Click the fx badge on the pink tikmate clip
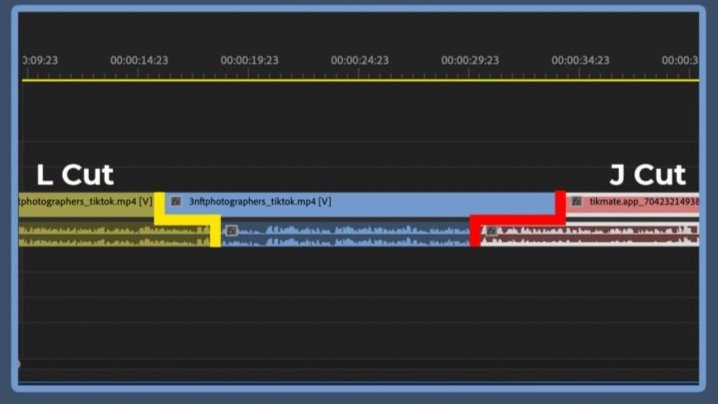Screen dimensions: 718x404 [577, 202]
